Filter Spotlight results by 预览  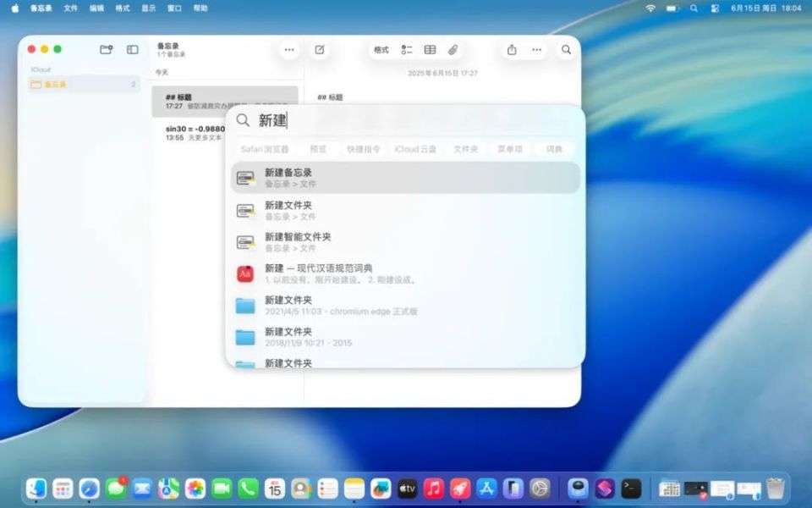(x=318, y=149)
